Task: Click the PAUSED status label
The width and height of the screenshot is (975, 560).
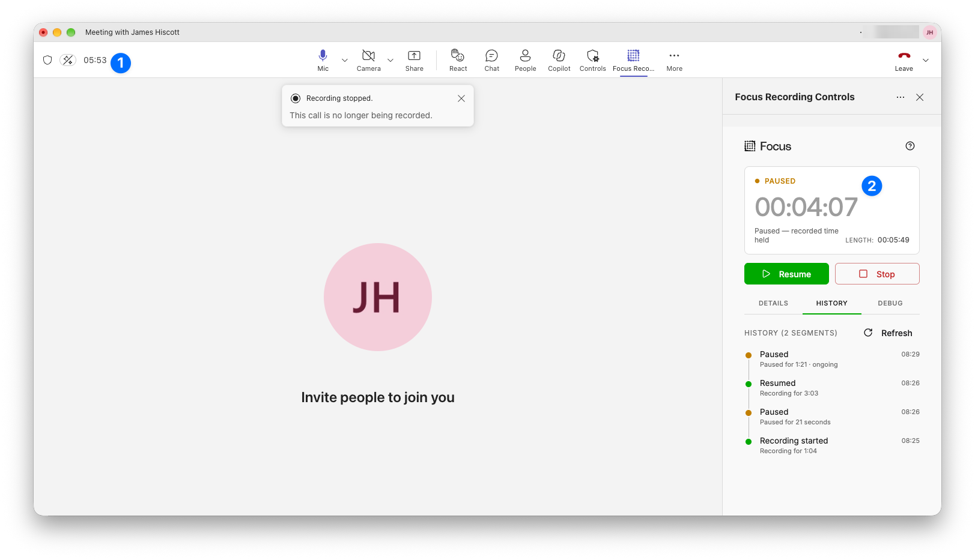Action: (780, 181)
